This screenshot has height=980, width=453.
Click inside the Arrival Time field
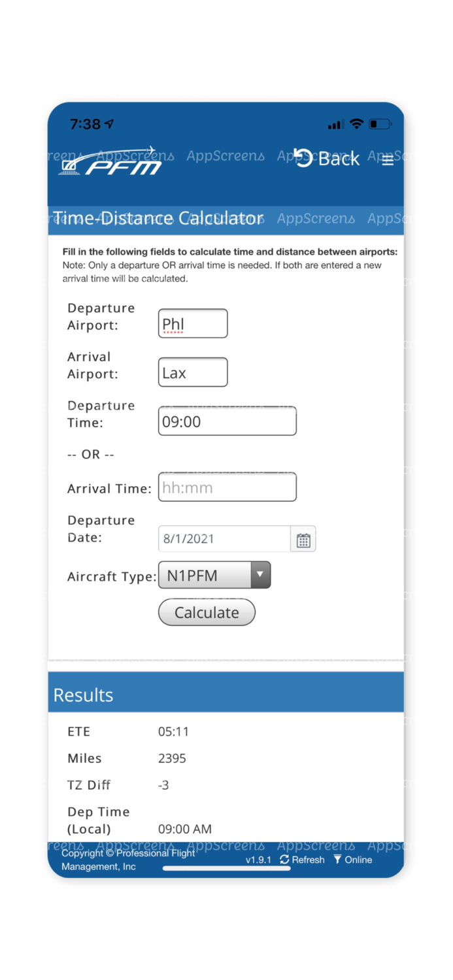click(x=227, y=487)
